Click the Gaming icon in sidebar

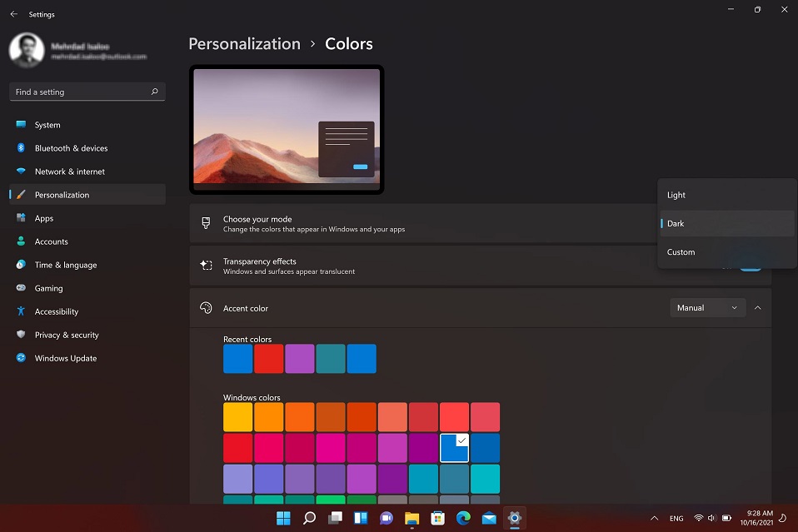pos(21,288)
